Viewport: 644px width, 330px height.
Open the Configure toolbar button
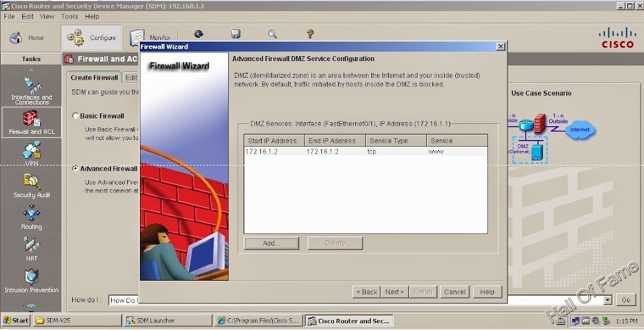point(91,38)
